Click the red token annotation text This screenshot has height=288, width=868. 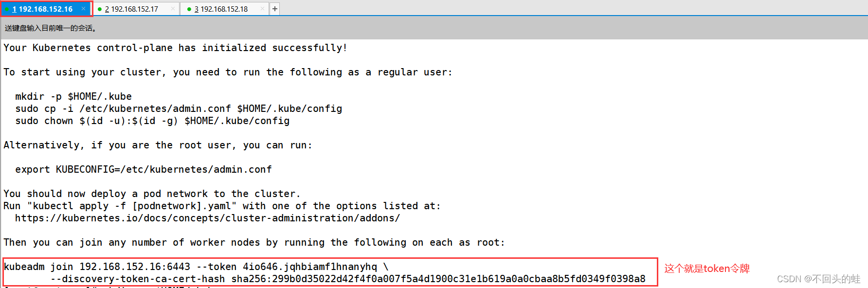(706, 269)
